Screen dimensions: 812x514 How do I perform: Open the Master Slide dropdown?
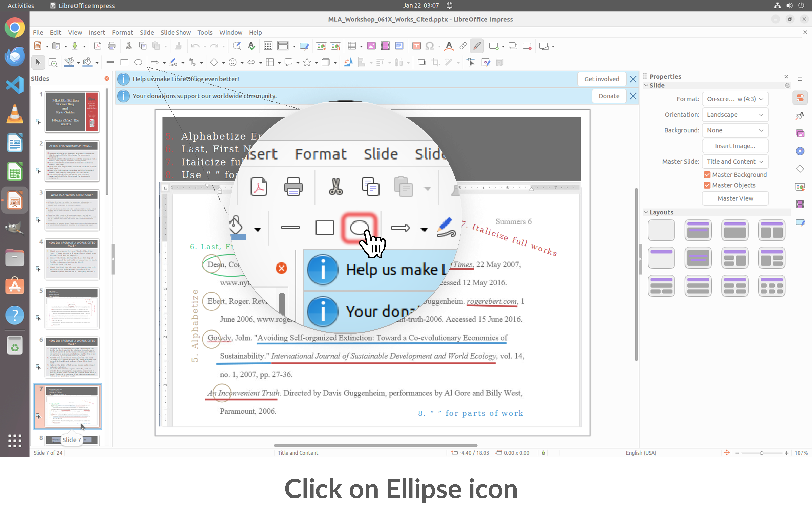point(735,161)
